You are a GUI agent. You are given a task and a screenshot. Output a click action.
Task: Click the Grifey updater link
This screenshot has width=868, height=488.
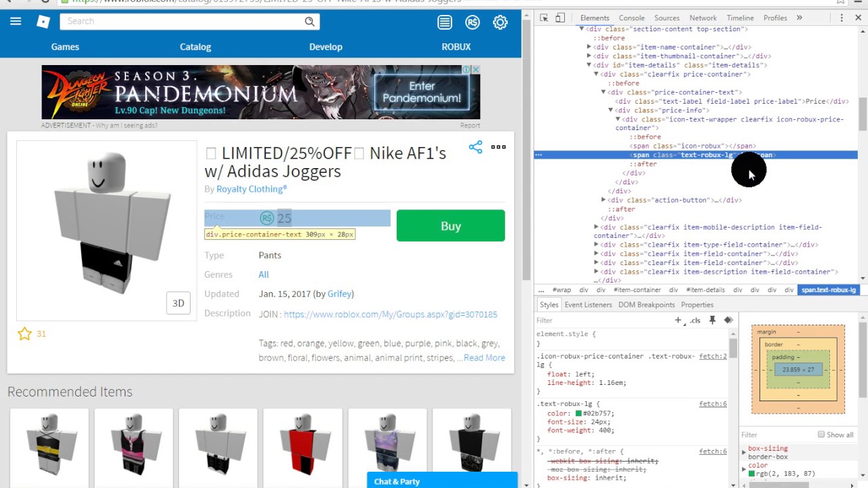340,294
